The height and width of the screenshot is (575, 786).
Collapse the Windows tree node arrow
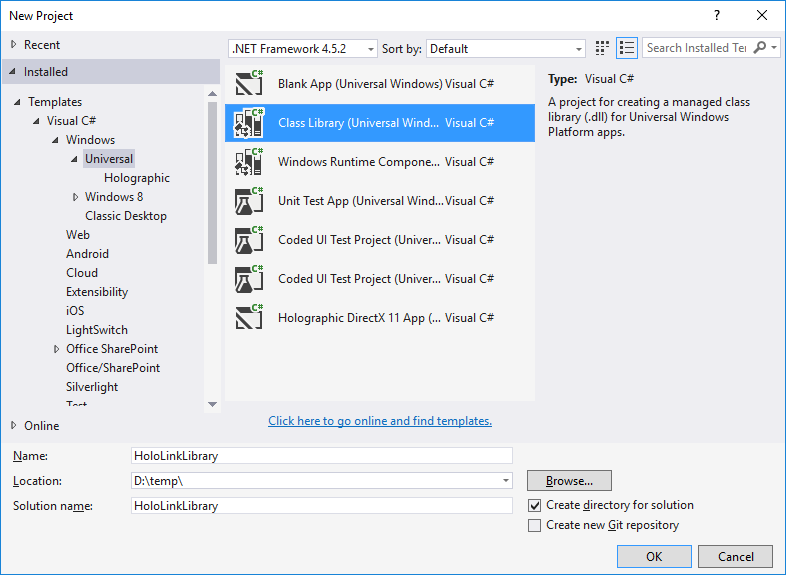55,140
